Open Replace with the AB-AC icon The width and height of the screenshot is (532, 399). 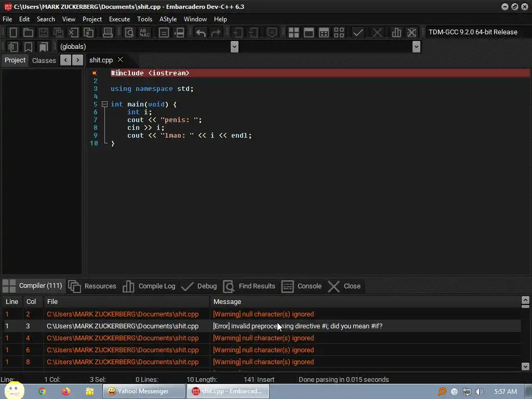[x=144, y=33]
